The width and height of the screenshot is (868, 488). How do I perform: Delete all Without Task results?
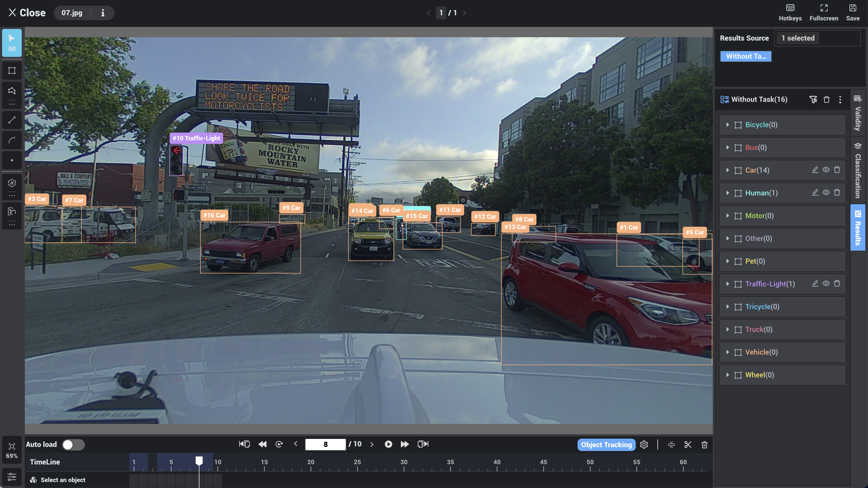pos(827,99)
